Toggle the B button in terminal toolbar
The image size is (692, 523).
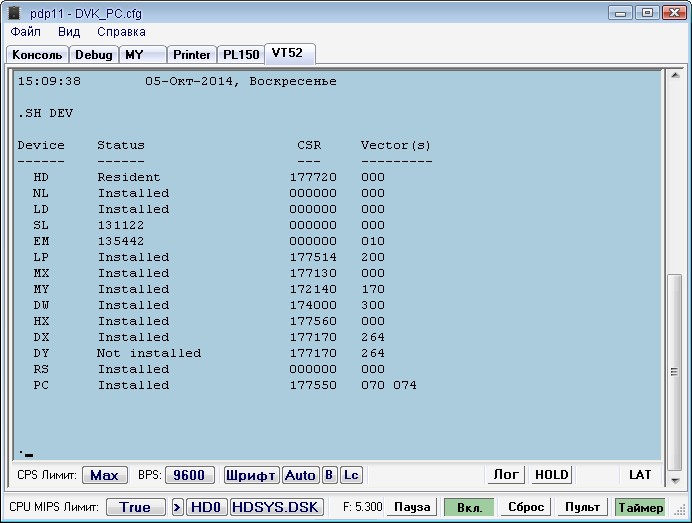coord(330,475)
